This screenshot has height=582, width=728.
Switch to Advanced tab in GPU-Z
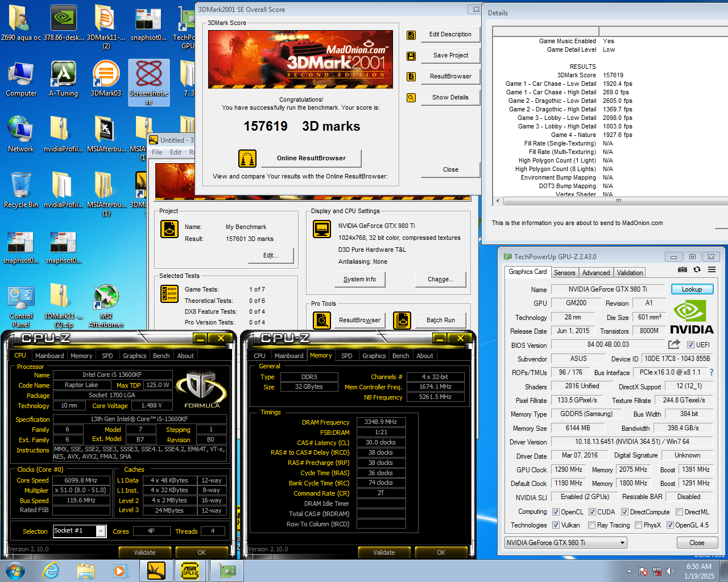[596, 273]
